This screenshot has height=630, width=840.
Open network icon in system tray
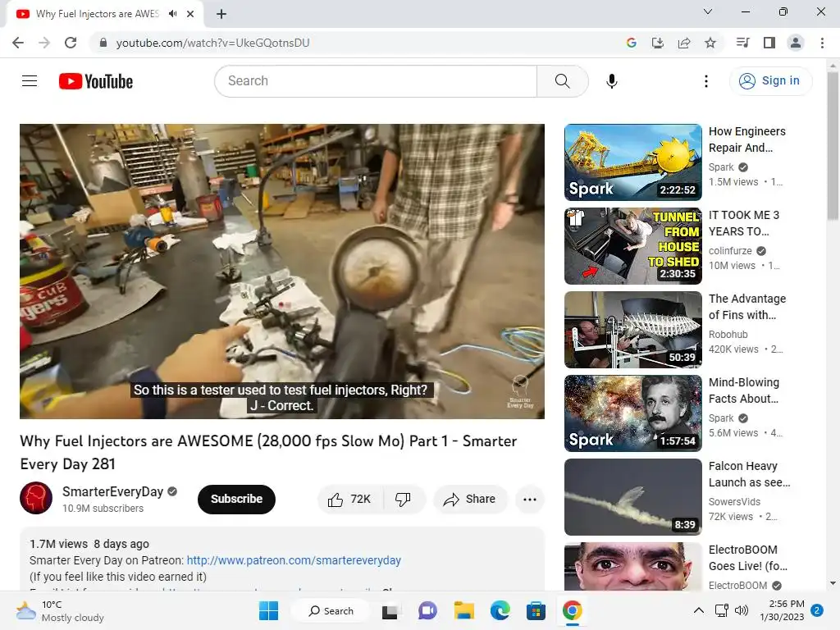click(x=722, y=610)
